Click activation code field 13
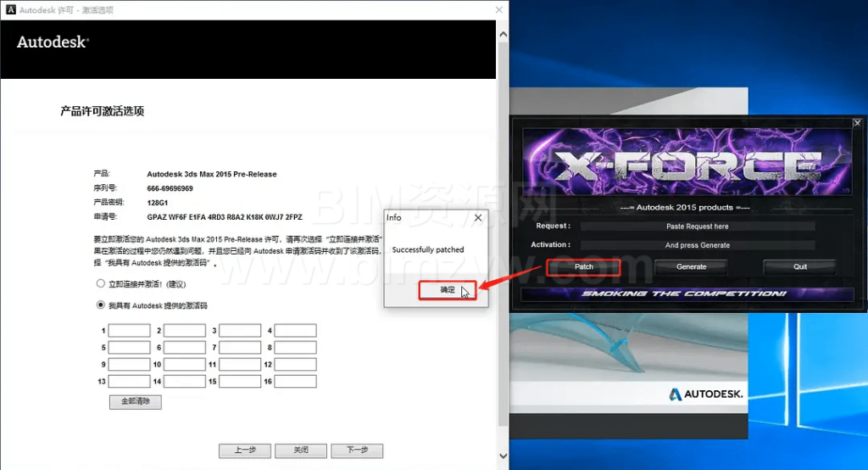Image resolution: width=868 pixels, height=470 pixels. [129, 381]
